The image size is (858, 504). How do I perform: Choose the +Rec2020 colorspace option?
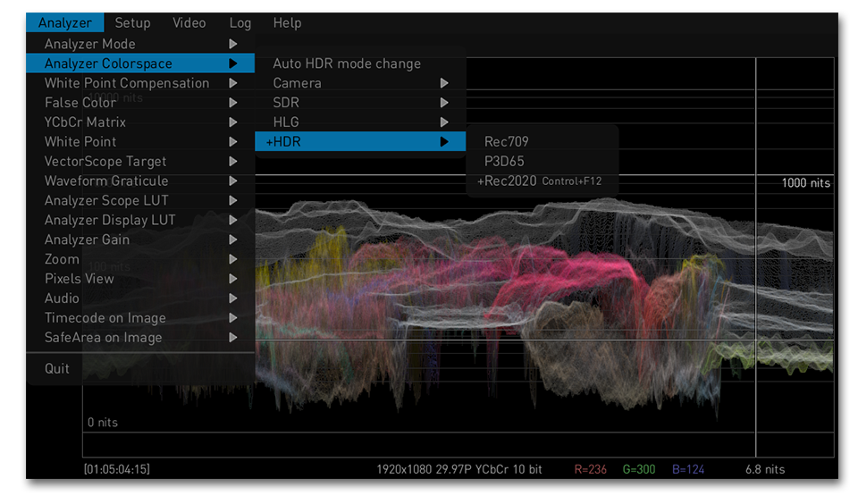[x=507, y=181]
